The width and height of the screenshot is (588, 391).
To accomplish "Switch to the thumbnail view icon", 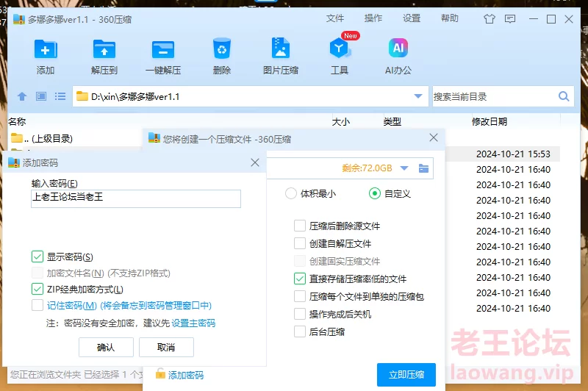I will pyautogui.click(x=41, y=97).
